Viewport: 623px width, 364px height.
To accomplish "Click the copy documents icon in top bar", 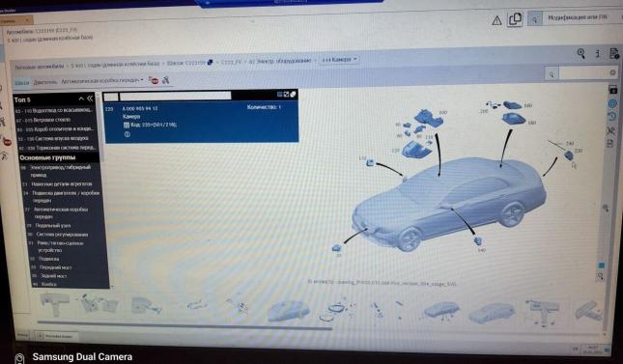I will pyautogui.click(x=515, y=19).
